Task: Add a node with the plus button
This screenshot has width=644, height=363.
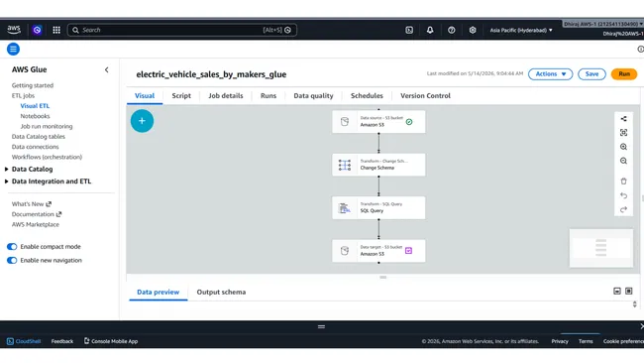Action: (142, 121)
